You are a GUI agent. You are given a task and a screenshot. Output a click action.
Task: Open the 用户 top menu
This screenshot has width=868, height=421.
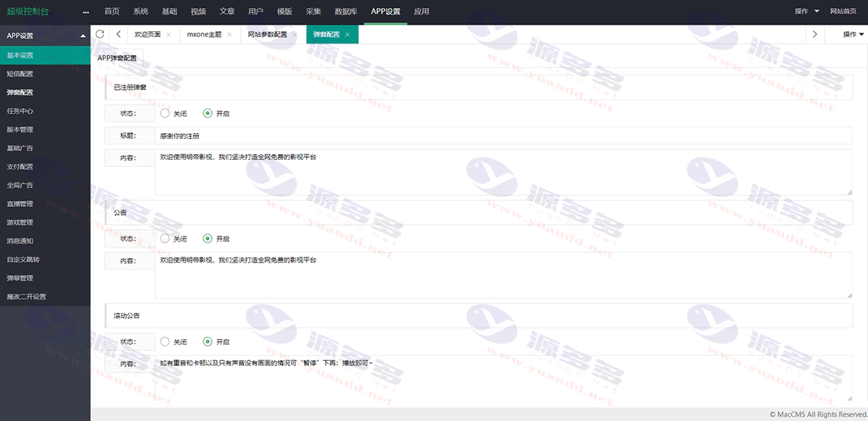pyautogui.click(x=255, y=12)
